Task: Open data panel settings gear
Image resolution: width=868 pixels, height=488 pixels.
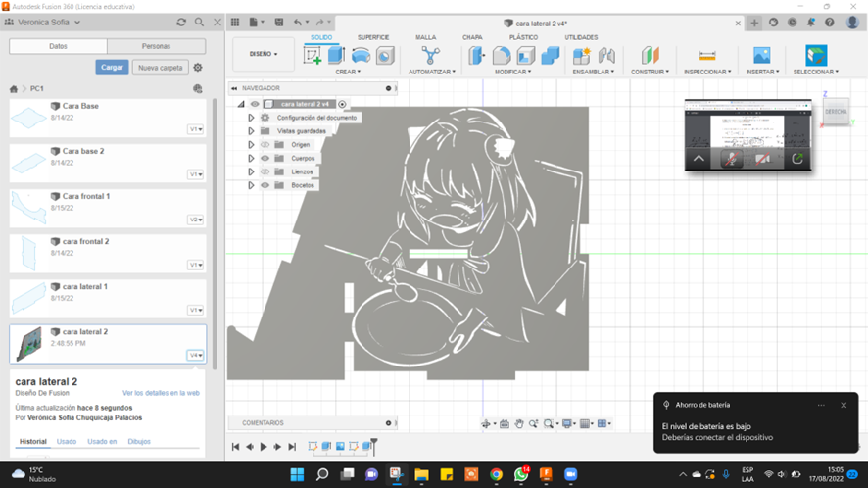Action: coord(198,68)
